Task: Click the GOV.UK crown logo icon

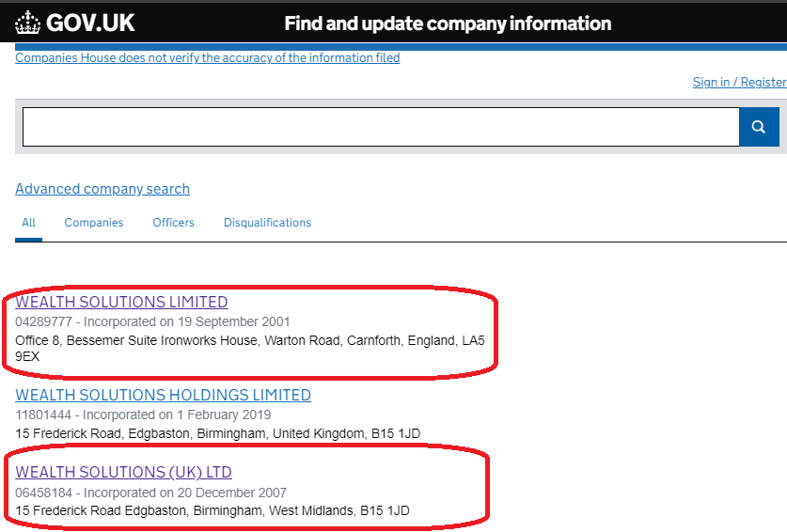Action: [28, 23]
